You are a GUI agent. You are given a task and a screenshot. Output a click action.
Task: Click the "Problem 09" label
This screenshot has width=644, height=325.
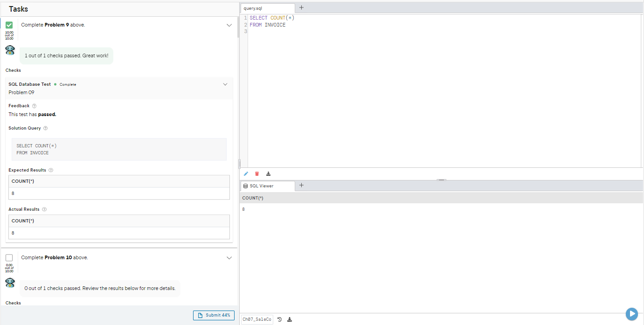[21, 92]
